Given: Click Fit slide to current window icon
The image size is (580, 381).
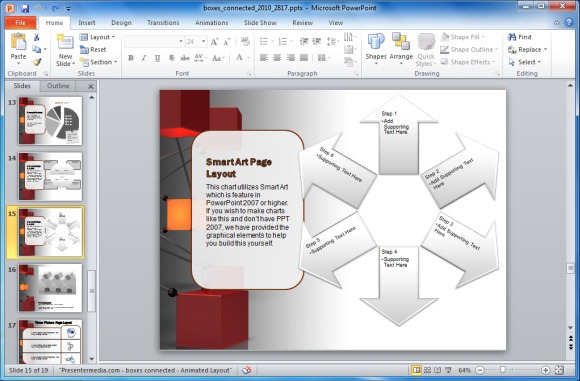Looking at the screenshot, I should 560,370.
